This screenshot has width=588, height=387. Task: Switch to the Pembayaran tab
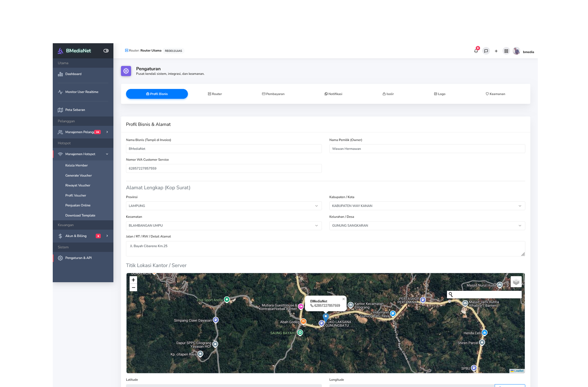[273, 94]
